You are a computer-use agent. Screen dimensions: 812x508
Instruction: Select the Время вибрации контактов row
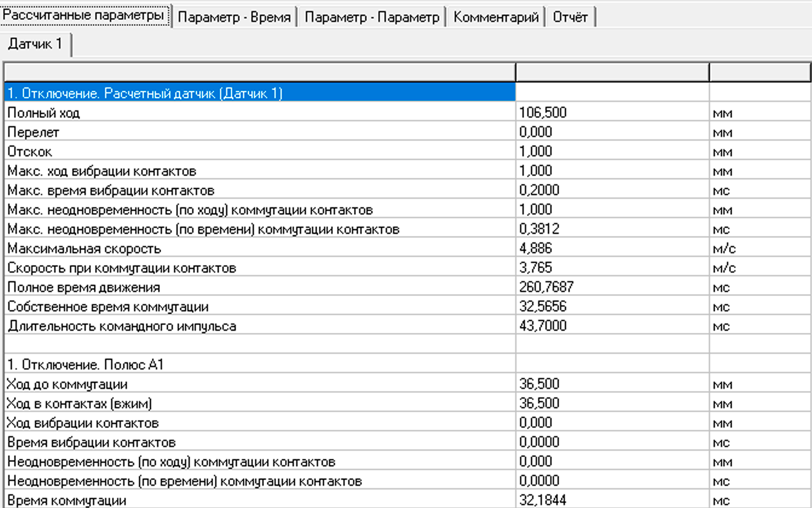[260, 442]
